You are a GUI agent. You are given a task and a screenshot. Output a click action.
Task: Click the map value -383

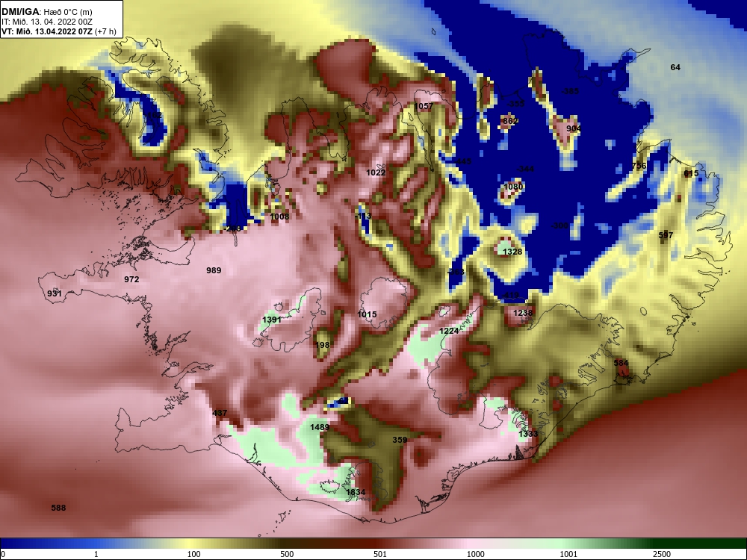570,91
